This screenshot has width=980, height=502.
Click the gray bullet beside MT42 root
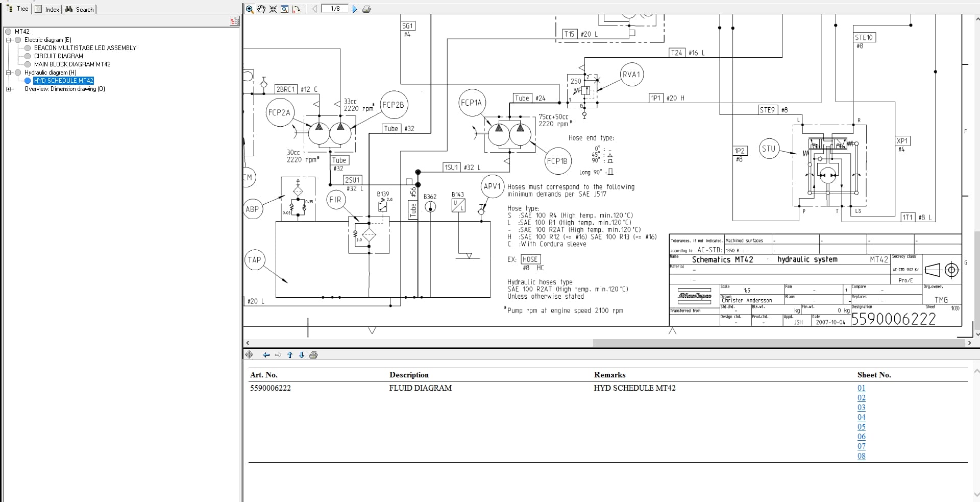pyautogui.click(x=8, y=32)
